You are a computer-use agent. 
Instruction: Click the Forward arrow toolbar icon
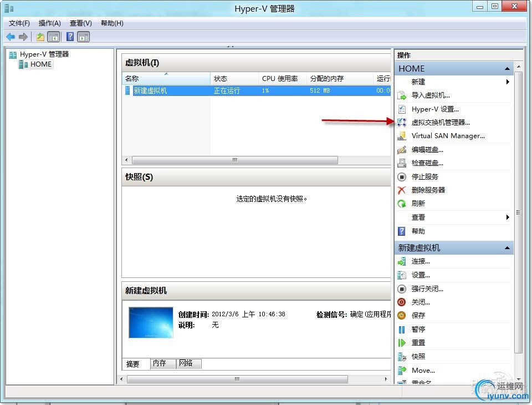(x=23, y=37)
